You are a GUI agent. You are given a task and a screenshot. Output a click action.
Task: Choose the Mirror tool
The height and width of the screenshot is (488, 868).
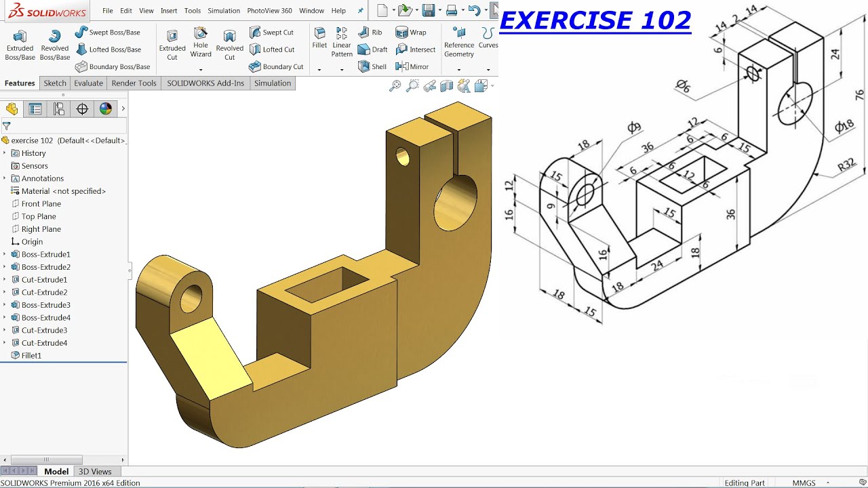[x=412, y=66]
